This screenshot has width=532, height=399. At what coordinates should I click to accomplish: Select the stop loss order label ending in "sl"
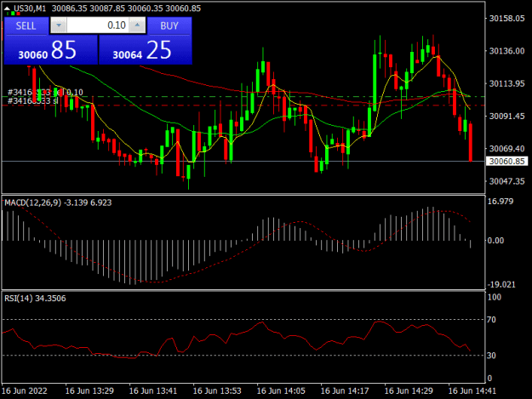pos(33,100)
